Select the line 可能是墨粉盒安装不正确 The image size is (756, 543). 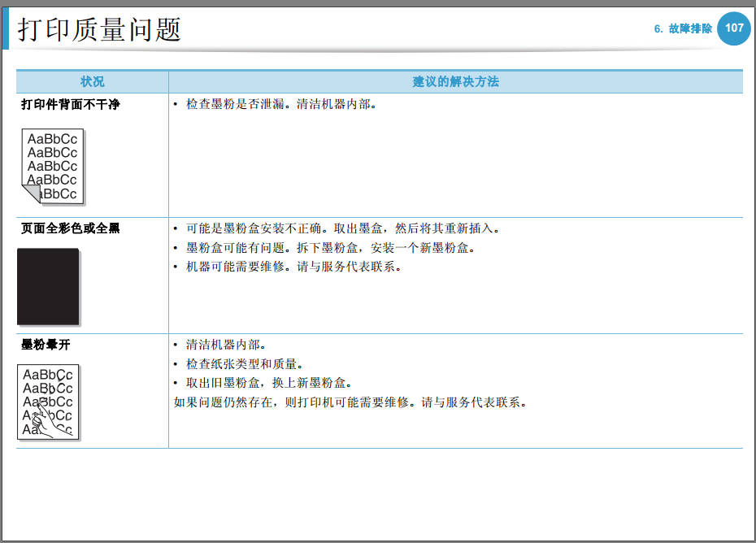343,228
